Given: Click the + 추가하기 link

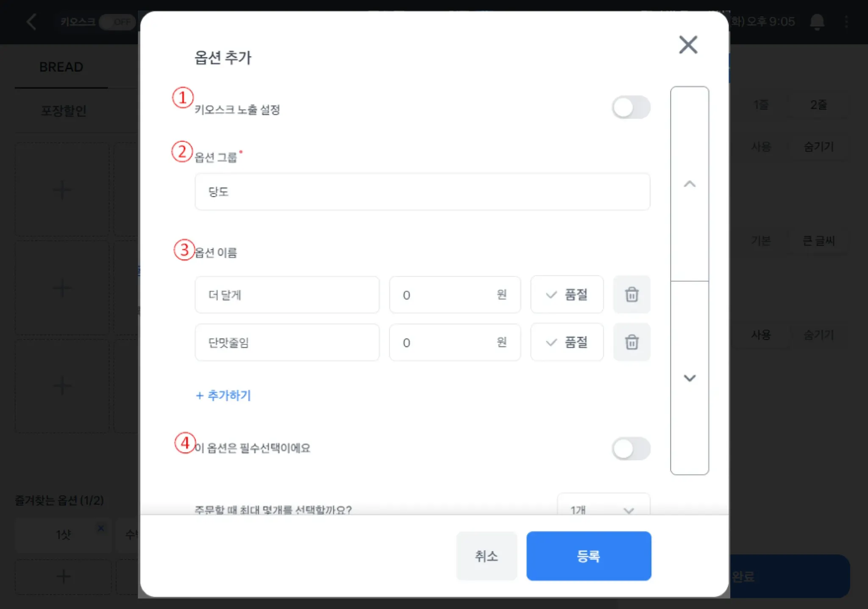Looking at the screenshot, I should 223,395.
